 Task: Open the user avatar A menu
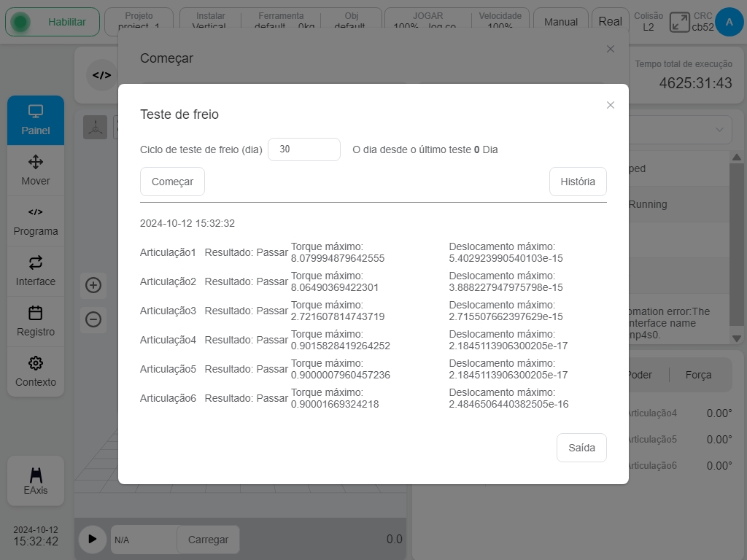point(729,22)
